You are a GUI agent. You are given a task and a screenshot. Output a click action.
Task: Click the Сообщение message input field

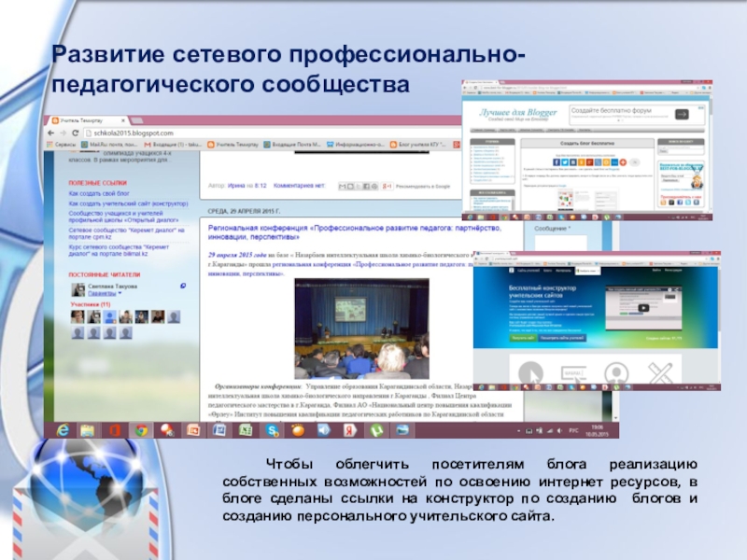click(x=561, y=243)
